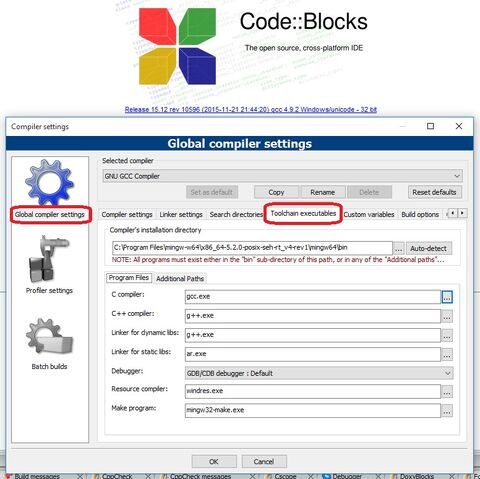The width and height of the screenshot is (480, 479).
Task: Browse for C compiler executable
Action: (x=447, y=297)
